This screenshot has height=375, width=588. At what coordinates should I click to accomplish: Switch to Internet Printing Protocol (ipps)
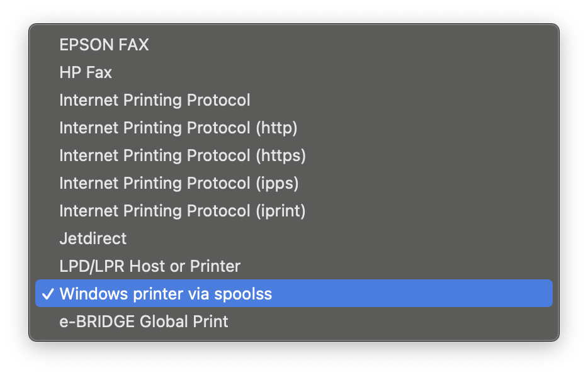179,183
